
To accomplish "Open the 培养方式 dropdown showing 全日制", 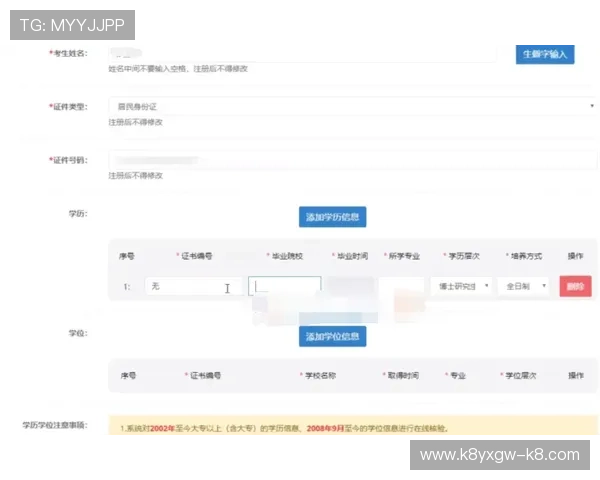I will [523, 286].
